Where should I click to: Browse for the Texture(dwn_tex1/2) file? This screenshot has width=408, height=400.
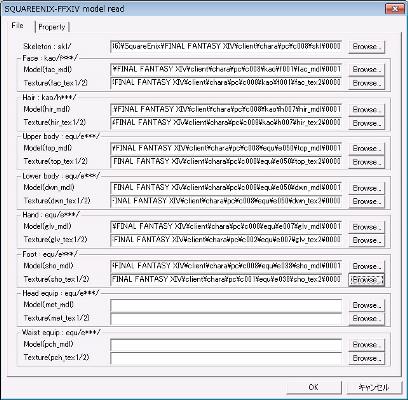[x=366, y=201]
